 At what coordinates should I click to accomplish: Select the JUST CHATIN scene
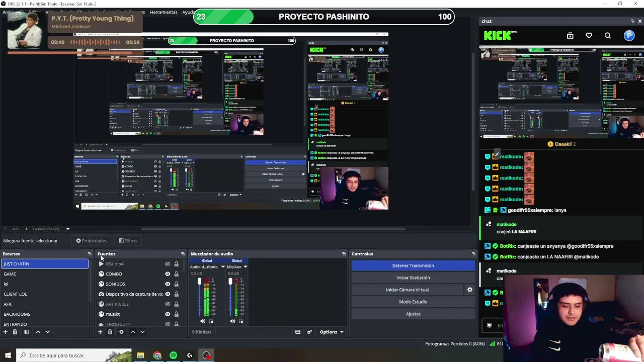(45, 264)
